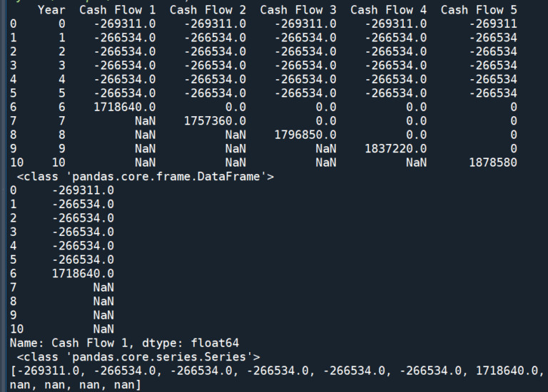
Task: Select the value 1878580 in the last table row
Action: coord(492,163)
